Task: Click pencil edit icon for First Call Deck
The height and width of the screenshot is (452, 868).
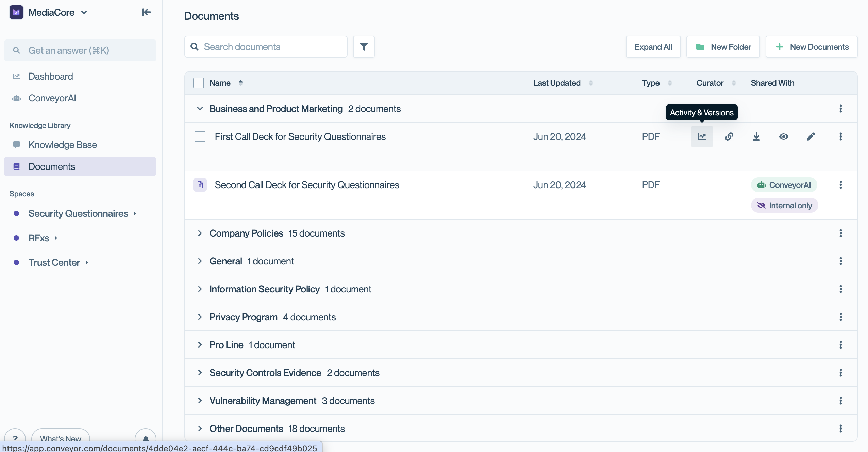Action: pos(811,136)
